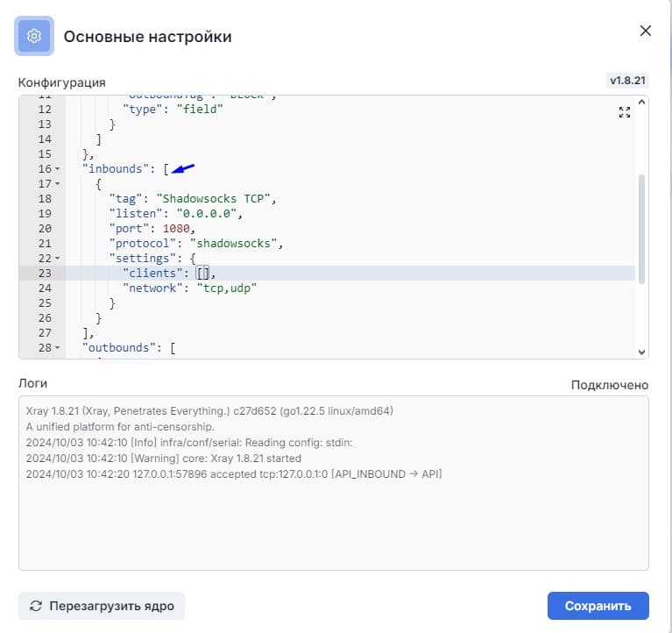Click line number 20 in the gutter
Screen dimensions: 672x633
coord(45,229)
